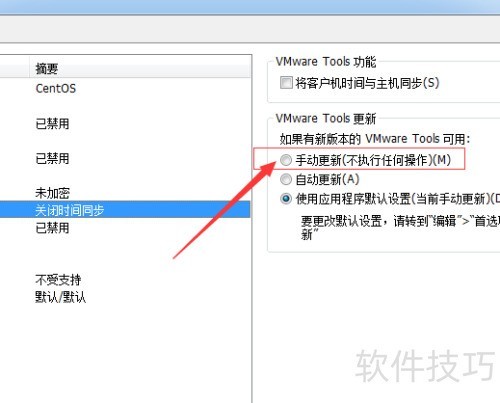Screen dimensions: 500x403
Task: Enable 将客户机时间与主机同步 checkbox
Action: 286,83
